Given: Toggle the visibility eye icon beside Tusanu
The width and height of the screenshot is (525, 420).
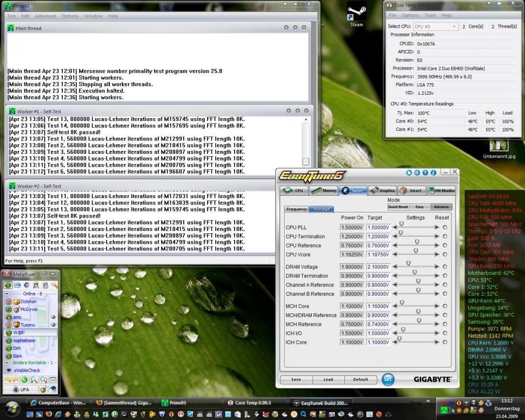Looking at the screenshot, I should tap(53, 325).
